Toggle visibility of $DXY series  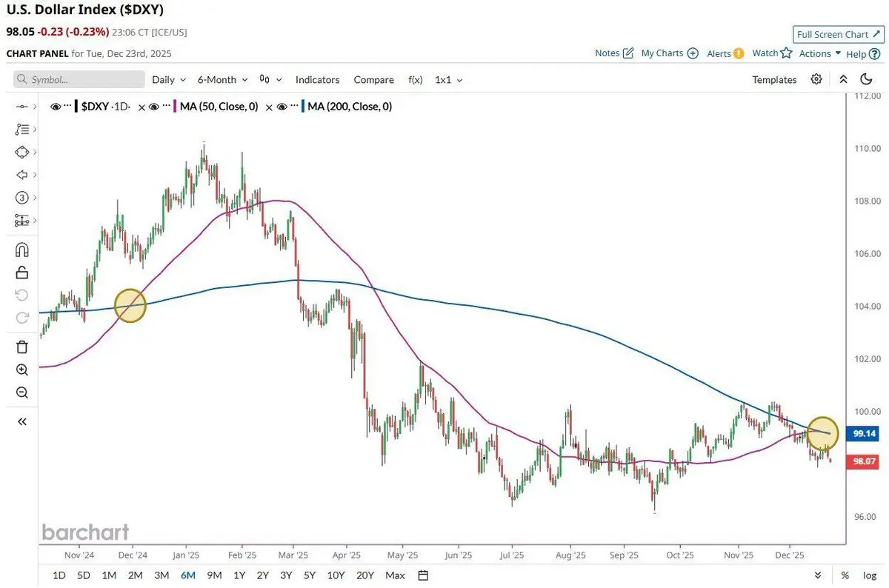55,107
